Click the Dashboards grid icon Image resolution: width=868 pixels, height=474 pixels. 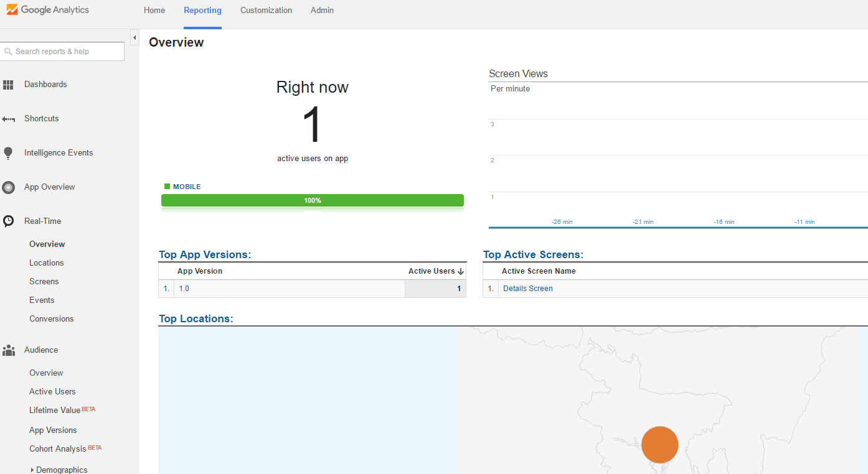8,85
